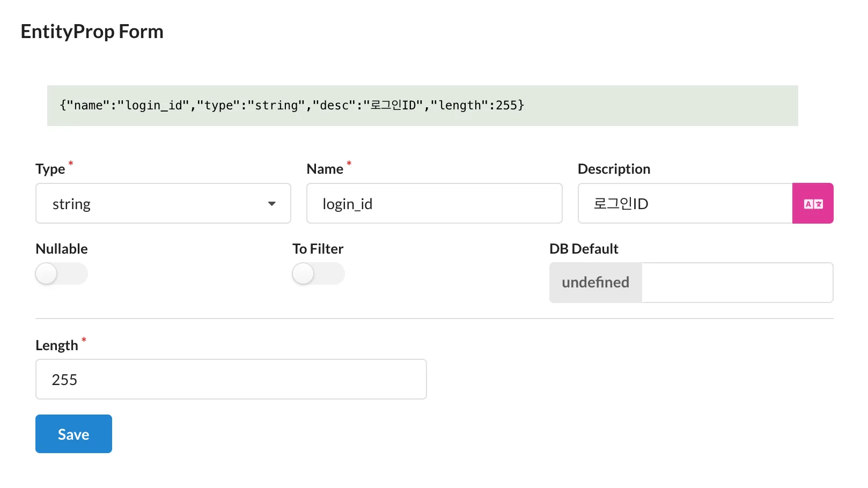Click the translate icon next to Description
Screen dimensions: 868x488
tap(813, 203)
